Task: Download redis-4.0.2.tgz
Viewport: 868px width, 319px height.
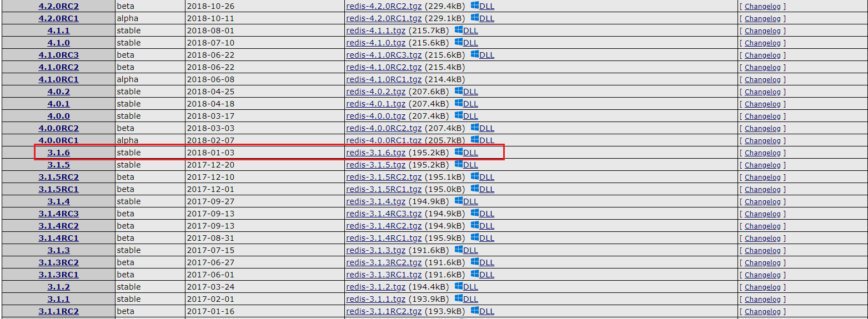Action: pos(375,92)
